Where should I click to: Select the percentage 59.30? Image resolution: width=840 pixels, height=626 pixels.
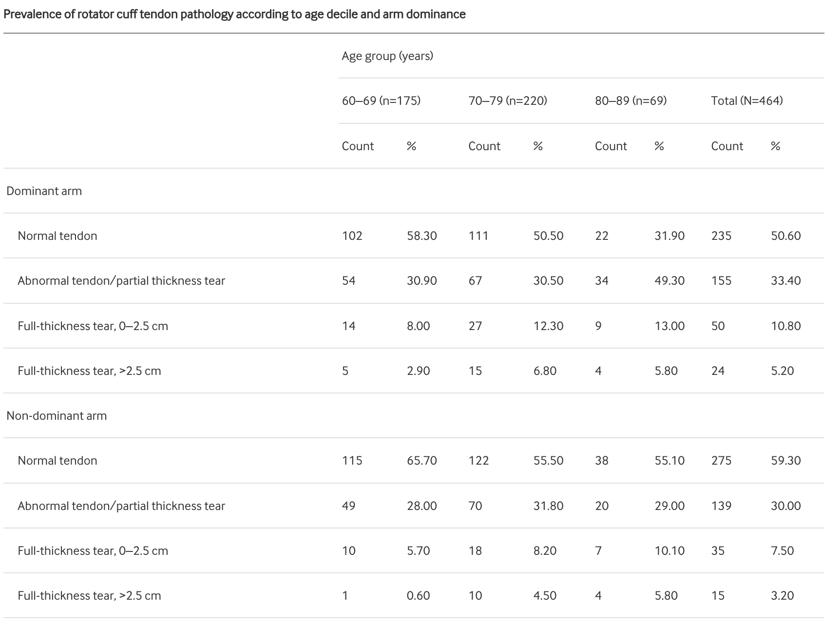coord(786,461)
